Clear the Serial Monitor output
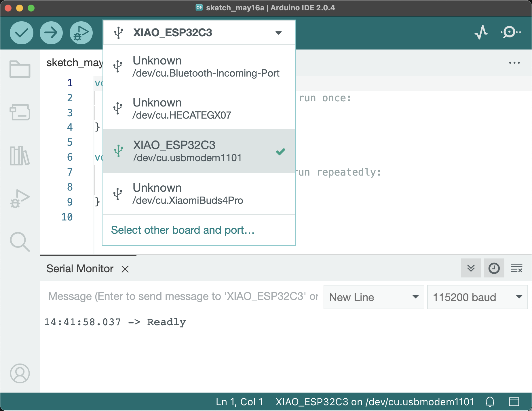Image resolution: width=532 pixels, height=411 pixels. pyautogui.click(x=516, y=268)
